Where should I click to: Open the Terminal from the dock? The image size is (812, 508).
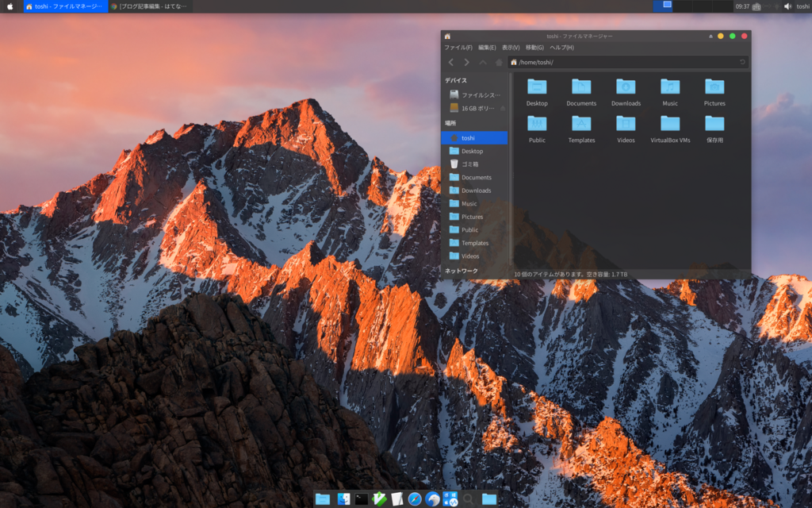tap(361, 499)
